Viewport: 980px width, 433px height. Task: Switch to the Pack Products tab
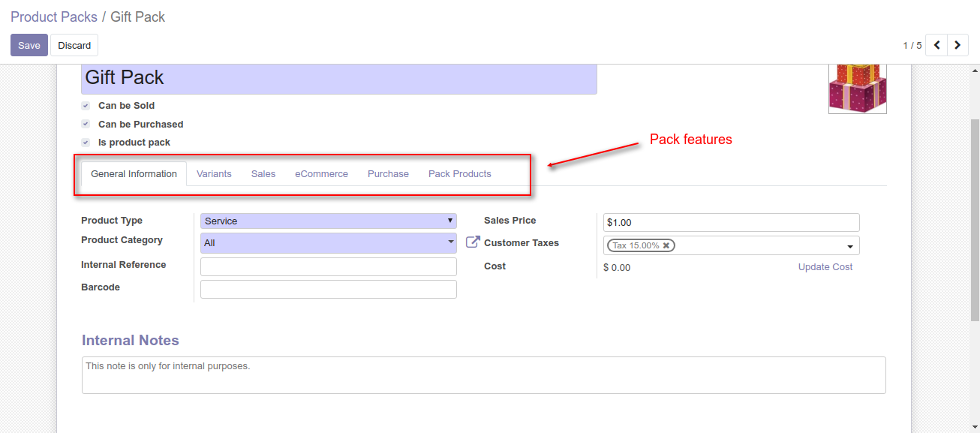459,174
